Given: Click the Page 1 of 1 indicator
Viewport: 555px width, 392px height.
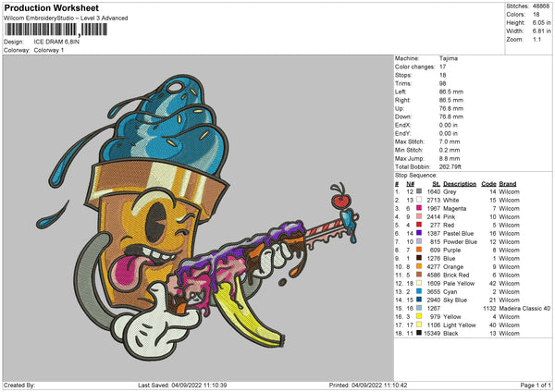Looking at the screenshot, I should coord(536,385).
